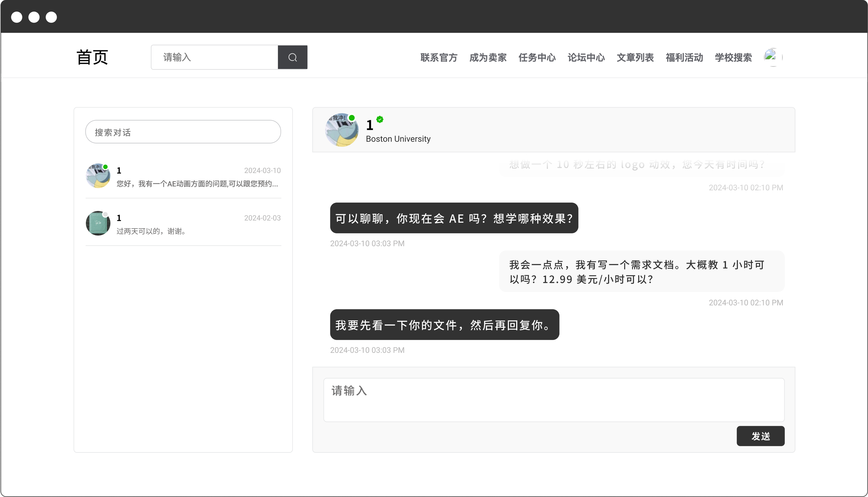The height and width of the screenshot is (497, 868).
Task: Click message 我要先看一下你的文件，然后再回复你。
Action: [444, 325]
